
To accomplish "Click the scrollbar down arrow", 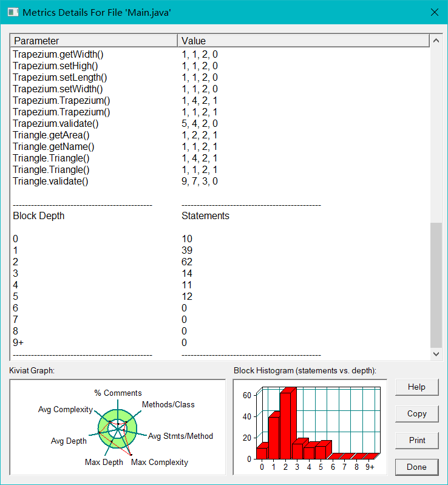I will (436, 354).
